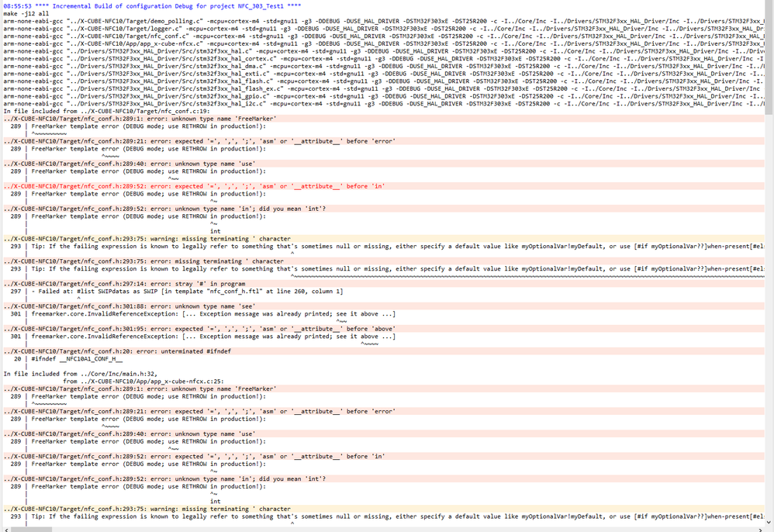Click the horizontal scrollbar left arrow
The height and width of the screenshot is (532, 774).
5,530
